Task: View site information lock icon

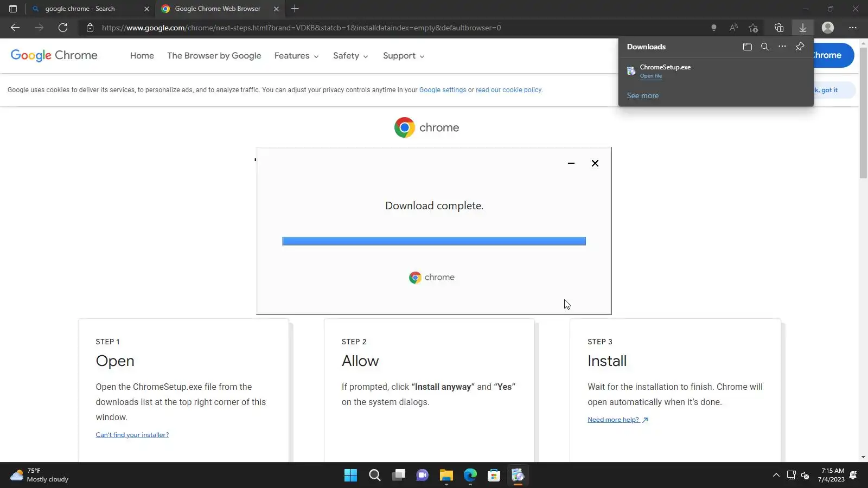Action: tap(90, 28)
